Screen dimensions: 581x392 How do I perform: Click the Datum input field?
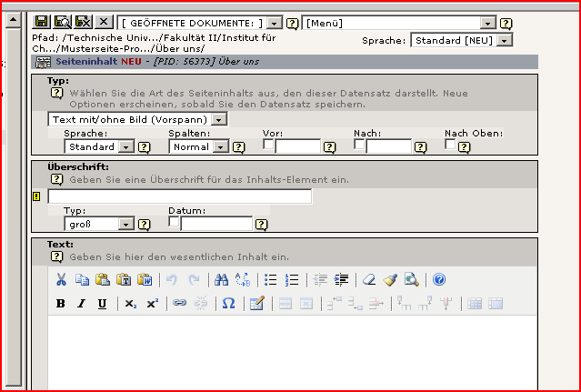coord(216,224)
